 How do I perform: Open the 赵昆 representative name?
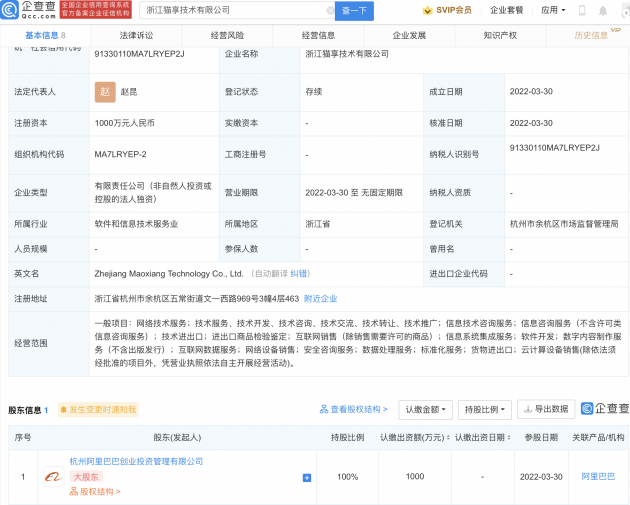pos(129,92)
